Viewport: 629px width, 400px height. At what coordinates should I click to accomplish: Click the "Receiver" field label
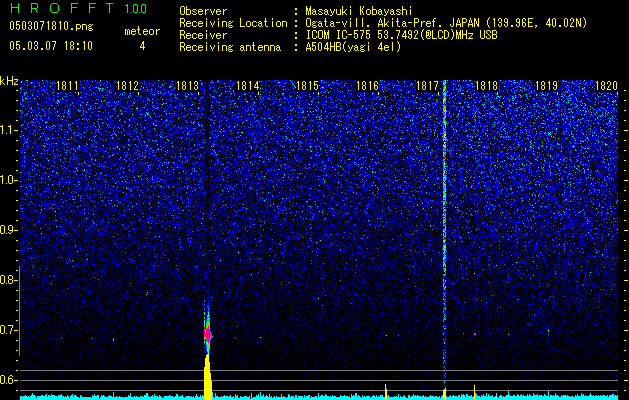(x=203, y=35)
